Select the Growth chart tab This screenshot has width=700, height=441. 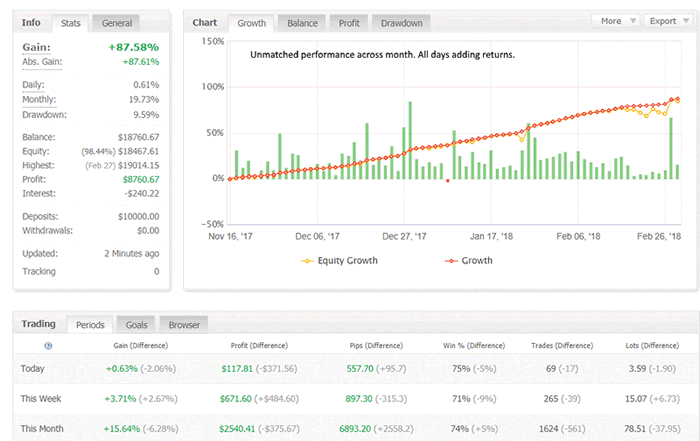[250, 22]
